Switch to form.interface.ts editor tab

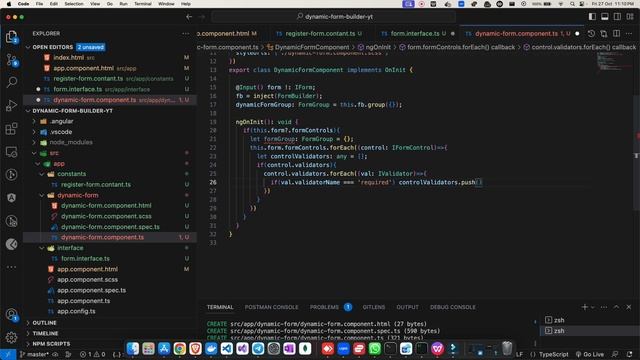pyautogui.click(x=415, y=33)
